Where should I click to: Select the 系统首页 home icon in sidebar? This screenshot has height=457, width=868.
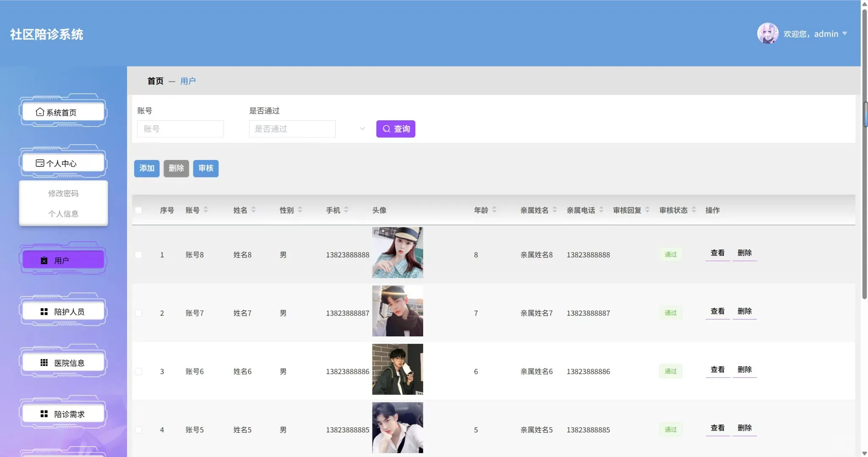[39, 112]
